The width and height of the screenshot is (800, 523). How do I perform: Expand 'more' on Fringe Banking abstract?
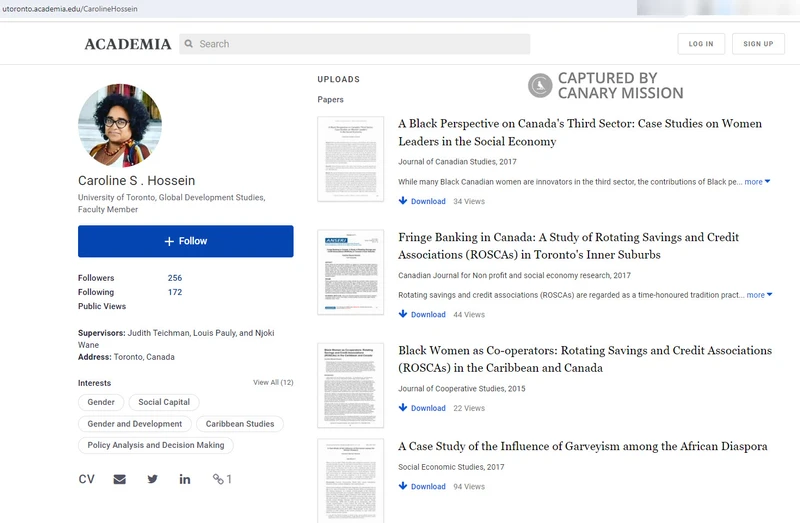759,295
